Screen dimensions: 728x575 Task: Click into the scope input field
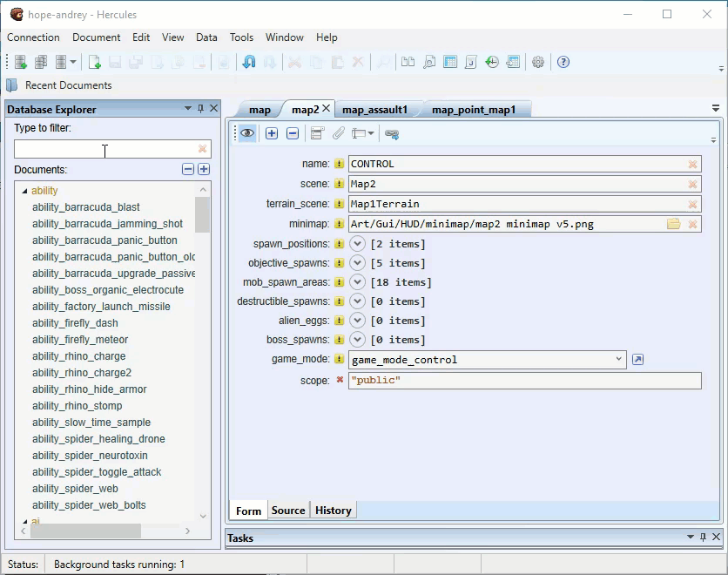click(x=524, y=381)
